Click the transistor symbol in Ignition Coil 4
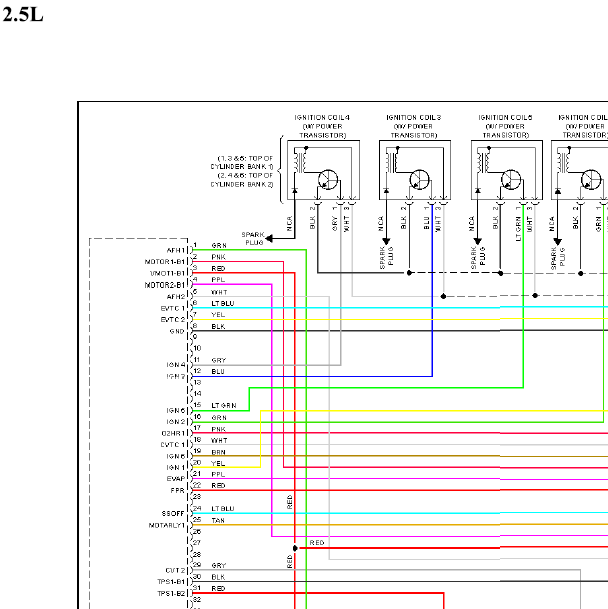Image resolution: width=608 pixels, height=609 pixels. [x=328, y=180]
